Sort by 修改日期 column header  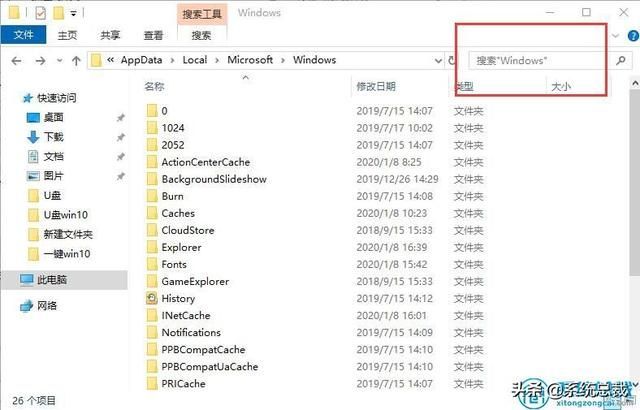tap(376, 86)
